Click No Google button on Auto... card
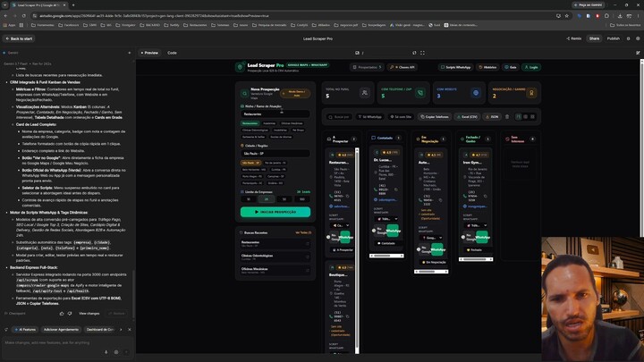Screen dimensions: 644x362 pos(424,249)
